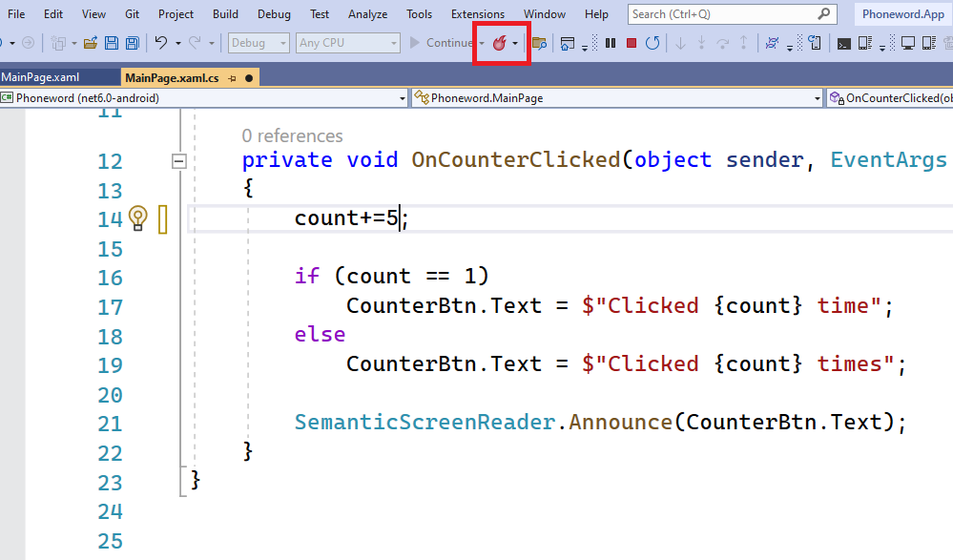Click the New Project icon

point(59,43)
